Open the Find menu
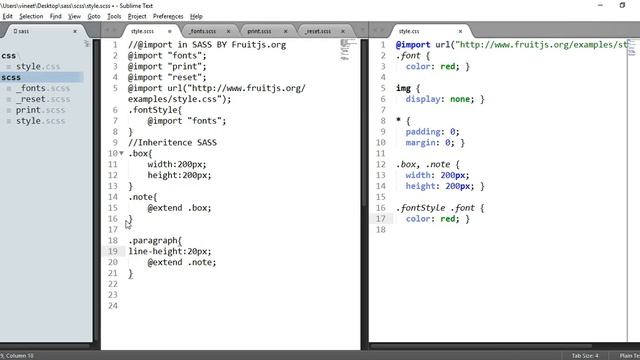 [x=56, y=16]
